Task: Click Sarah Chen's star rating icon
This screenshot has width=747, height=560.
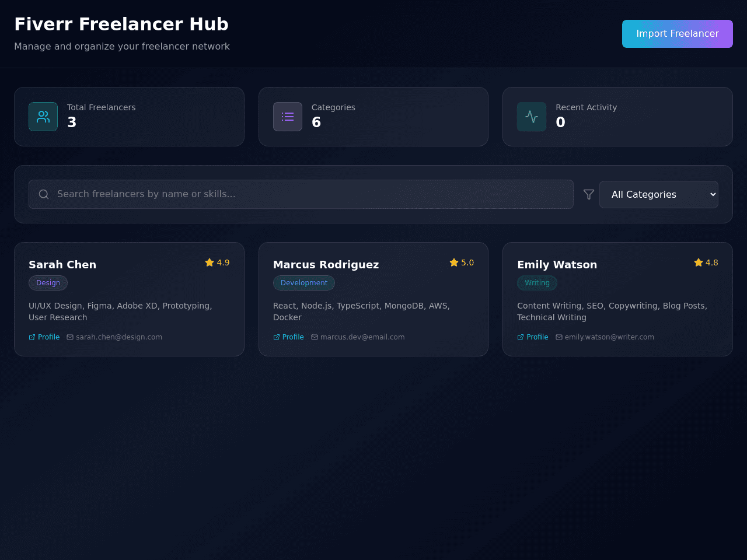Action: (x=210, y=262)
